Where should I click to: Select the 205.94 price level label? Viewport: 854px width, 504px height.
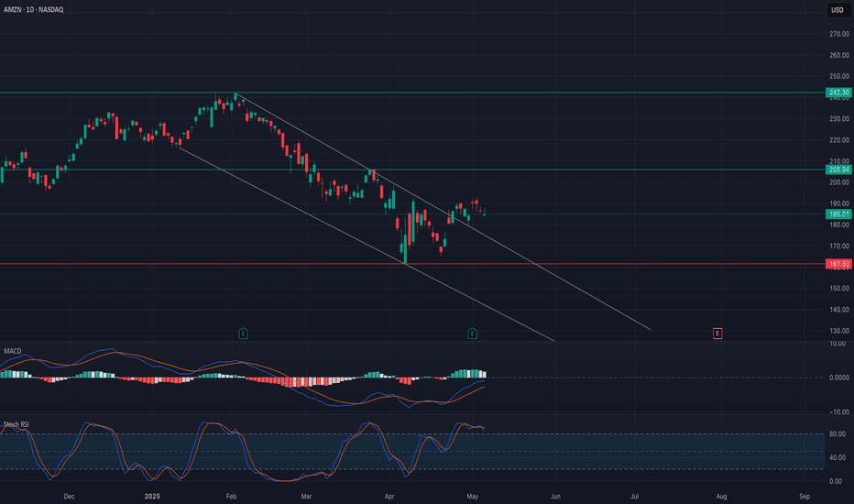pos(838,170)
